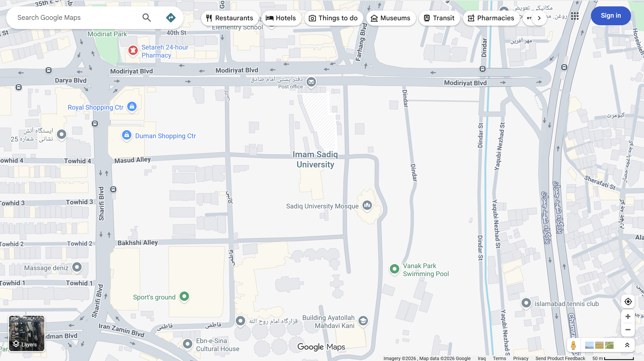Click the Modiriat Park label

[x=107, y=34]
